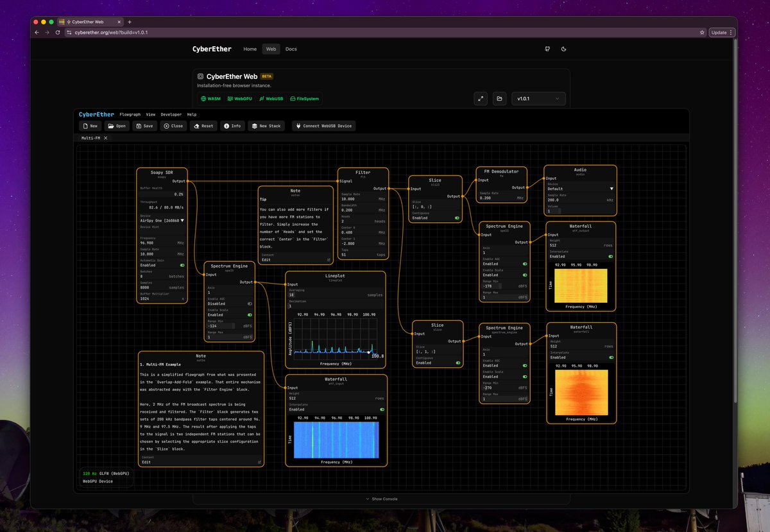
Task: Reload the page with the browser refresh icon
Action: pyautogui.click(x=58, y=32)
